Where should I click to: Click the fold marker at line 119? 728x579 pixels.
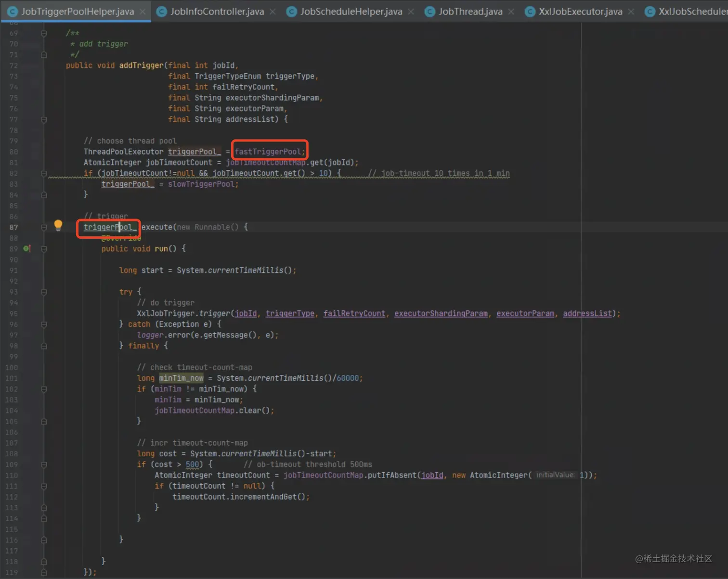click(x=44, y=572)
